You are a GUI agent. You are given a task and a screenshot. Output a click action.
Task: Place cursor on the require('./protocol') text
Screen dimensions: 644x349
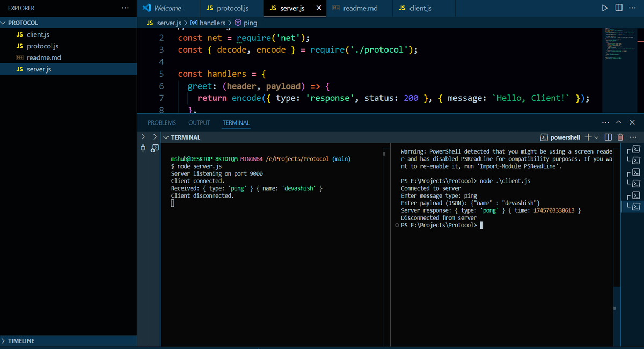click(364, 49)
